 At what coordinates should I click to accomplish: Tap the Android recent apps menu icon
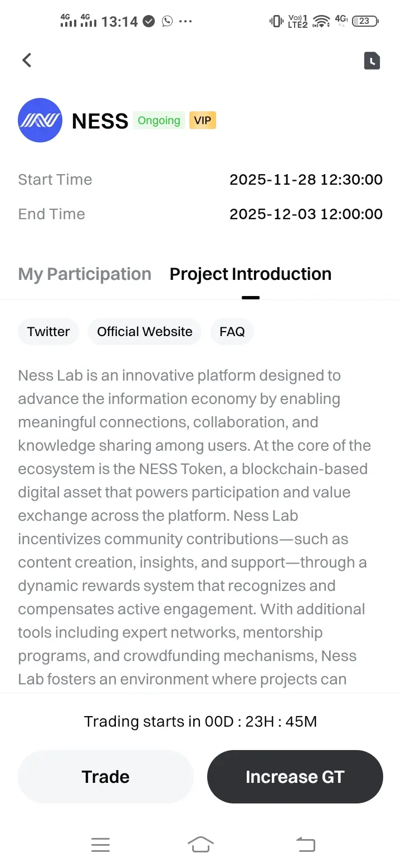(100, 845)
